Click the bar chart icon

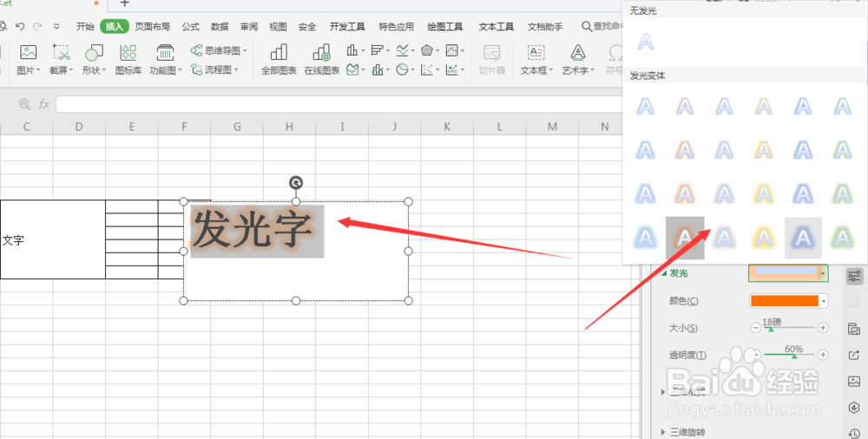[x=377, y=50]
